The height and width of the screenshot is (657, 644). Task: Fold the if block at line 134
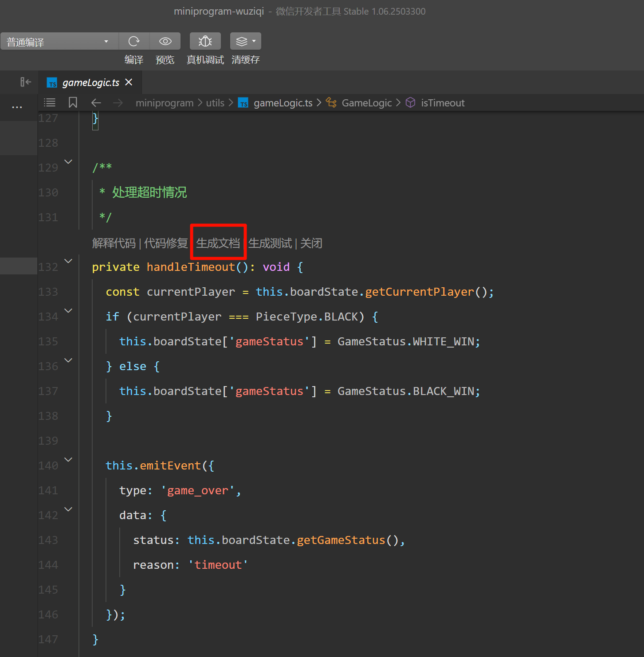(x=68, y=311)
